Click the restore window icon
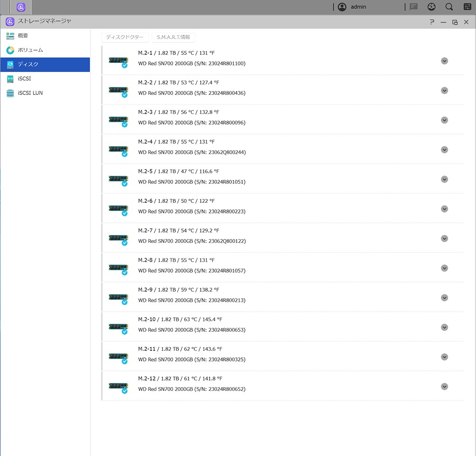Image resolution: width=476 pixels, height=456 pixels. coord(455,22)
